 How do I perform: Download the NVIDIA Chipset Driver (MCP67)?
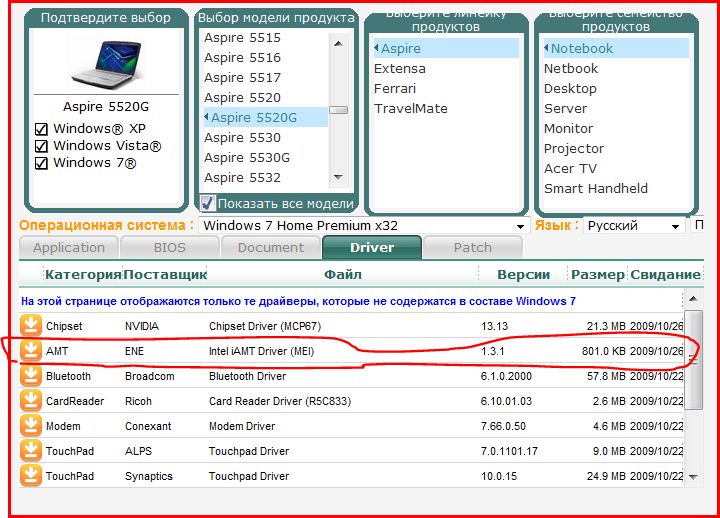31,326
